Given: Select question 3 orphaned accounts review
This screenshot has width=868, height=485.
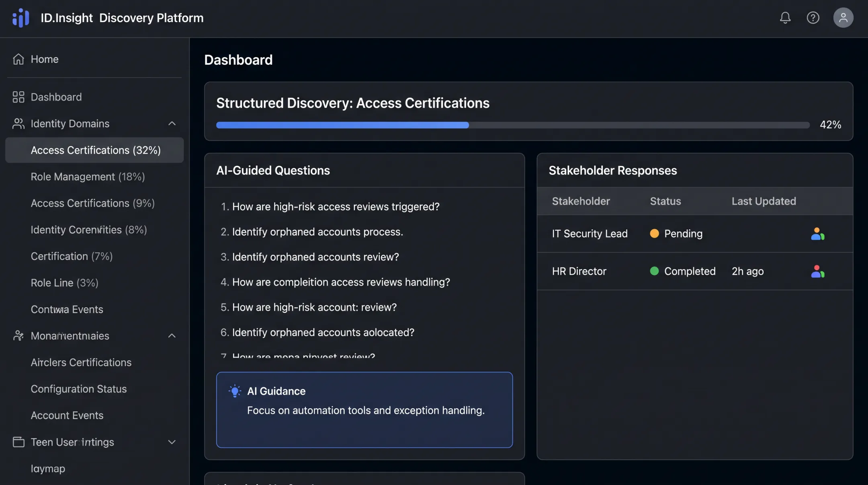Looking at the screenshot, I should [309, 257].
